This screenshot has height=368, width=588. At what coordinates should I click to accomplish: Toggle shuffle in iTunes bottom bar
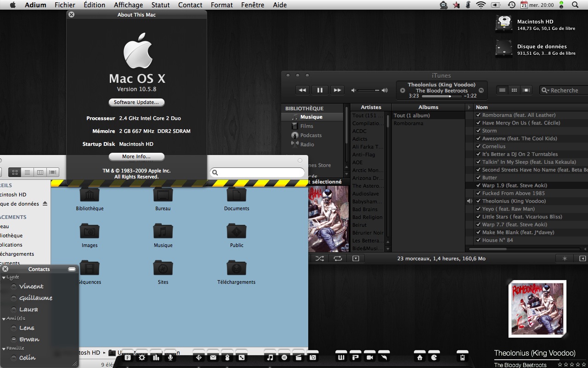320,259
